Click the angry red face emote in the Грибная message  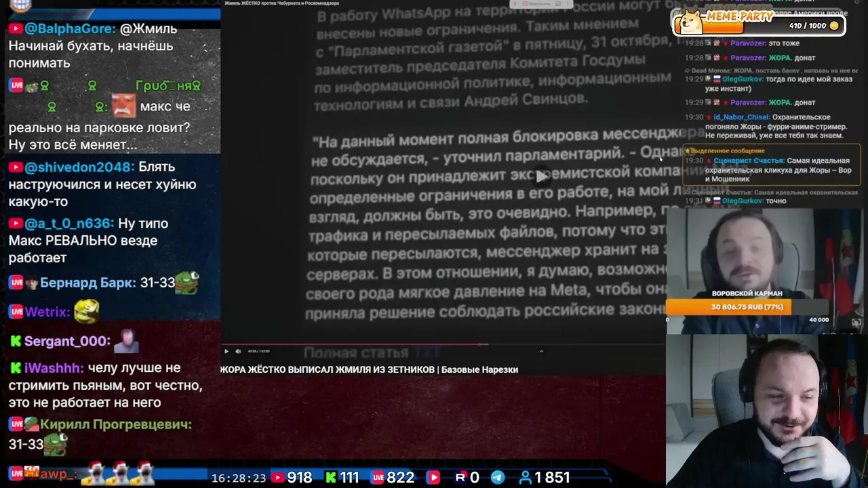click(123, 106)
